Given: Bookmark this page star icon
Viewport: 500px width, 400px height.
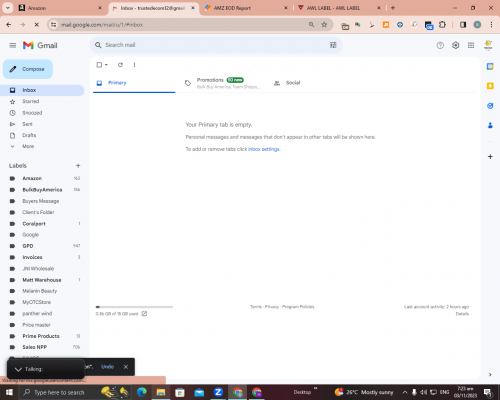Looking at the screenshot, I should coord(324,25).
